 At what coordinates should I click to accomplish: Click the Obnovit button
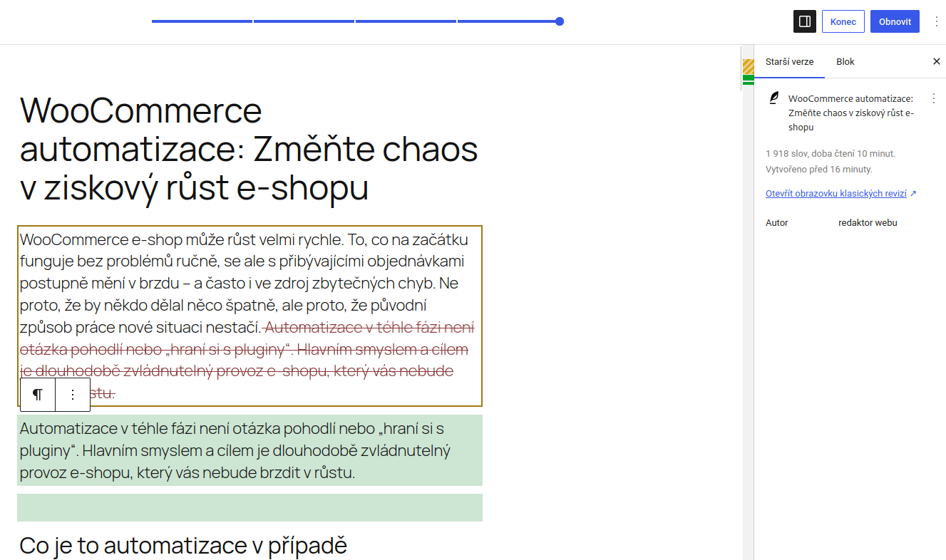click(895, 21)
